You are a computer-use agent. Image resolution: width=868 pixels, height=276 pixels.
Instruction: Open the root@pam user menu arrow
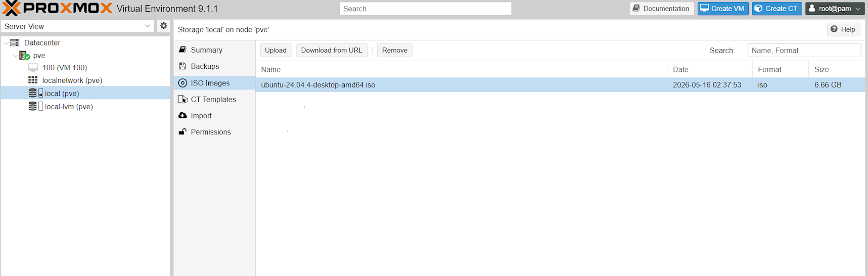pos(858,9)
